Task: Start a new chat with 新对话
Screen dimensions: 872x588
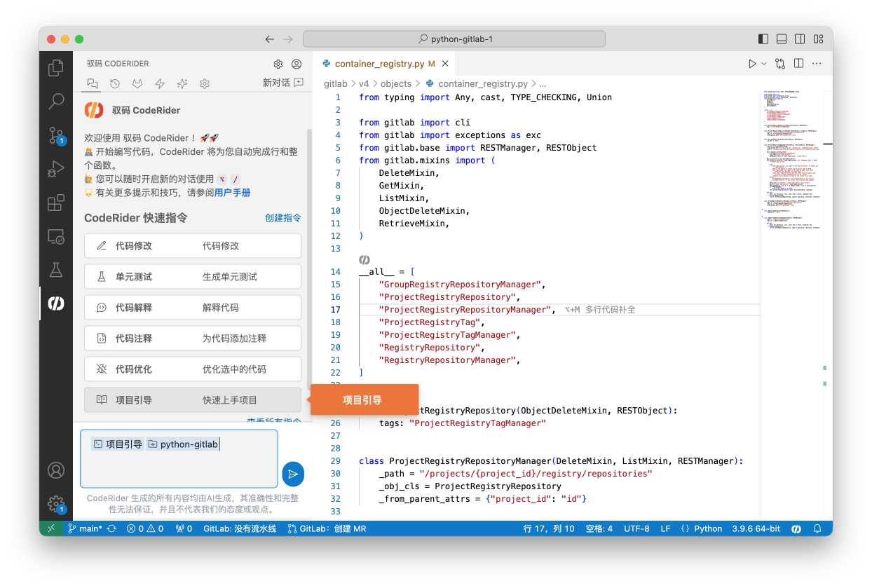Action: pos(283,83)
